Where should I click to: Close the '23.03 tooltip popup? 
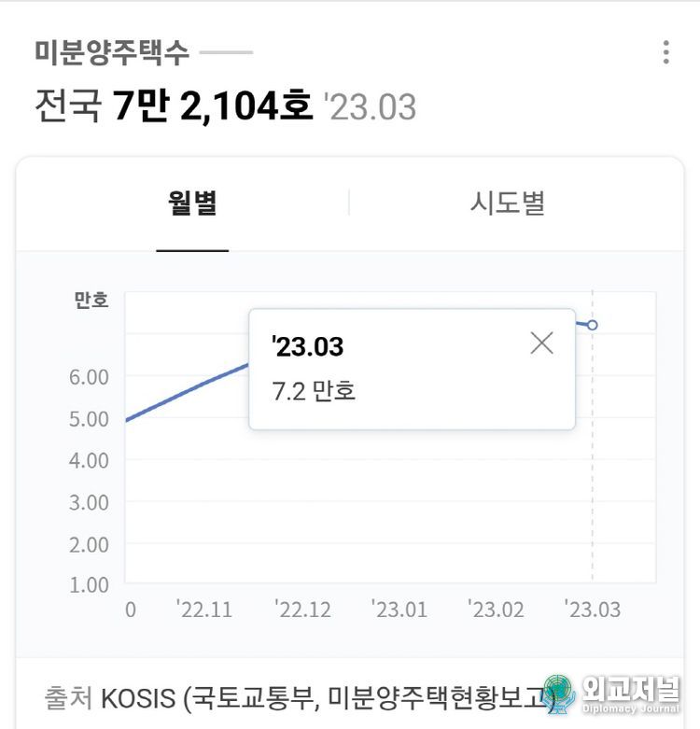542,343
